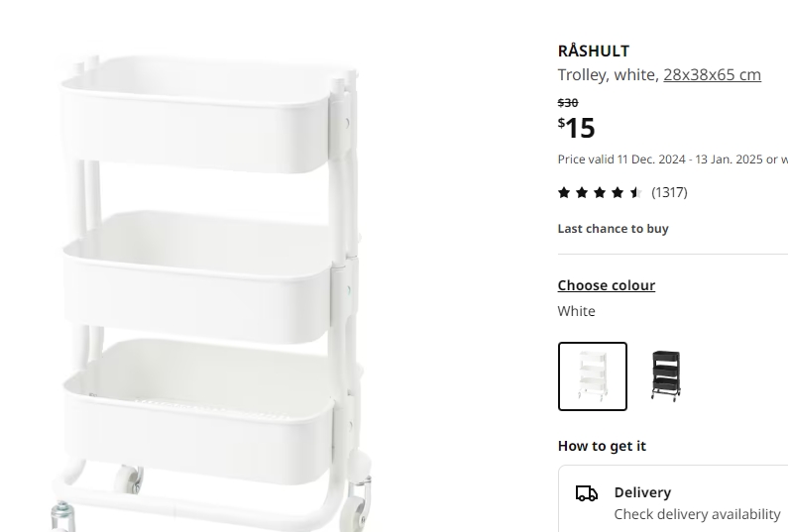Click the third rating star
The width and height of the screenshot is (788, 532).
click(600, 192)
